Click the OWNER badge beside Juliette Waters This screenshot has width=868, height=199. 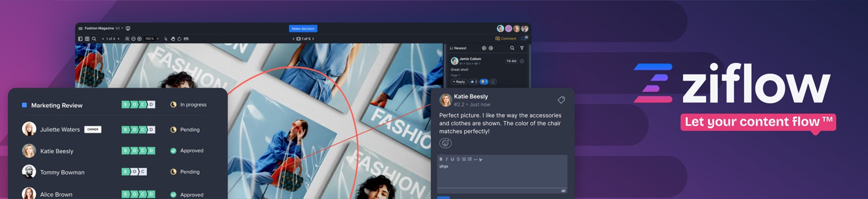tap(93, 129)
